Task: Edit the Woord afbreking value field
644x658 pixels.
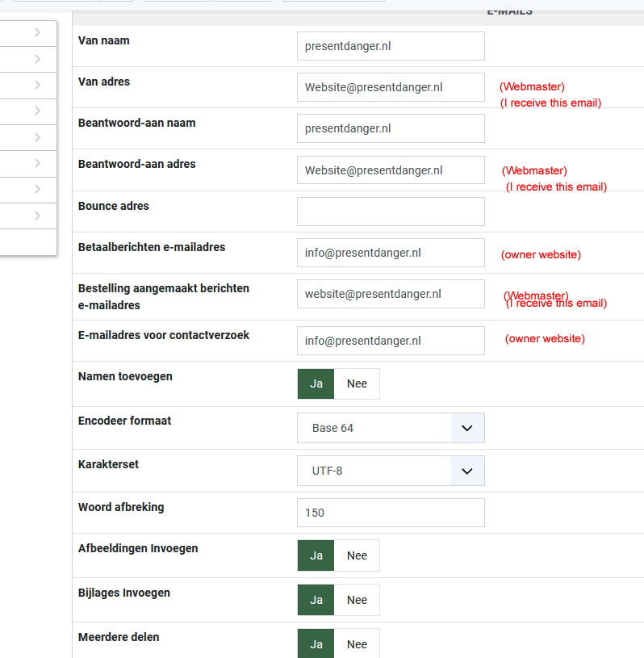Action: 391,513
